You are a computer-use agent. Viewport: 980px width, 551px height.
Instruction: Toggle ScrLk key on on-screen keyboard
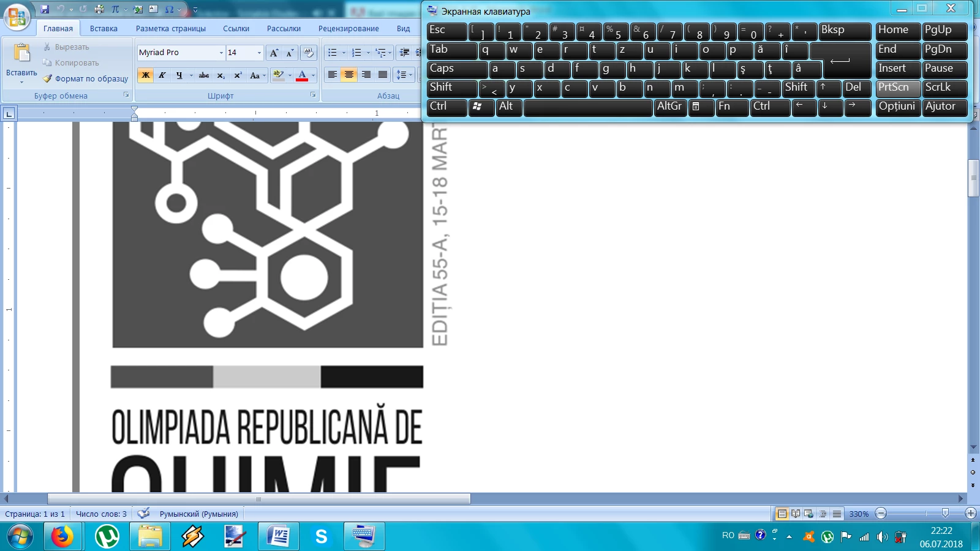pos(945,88)
